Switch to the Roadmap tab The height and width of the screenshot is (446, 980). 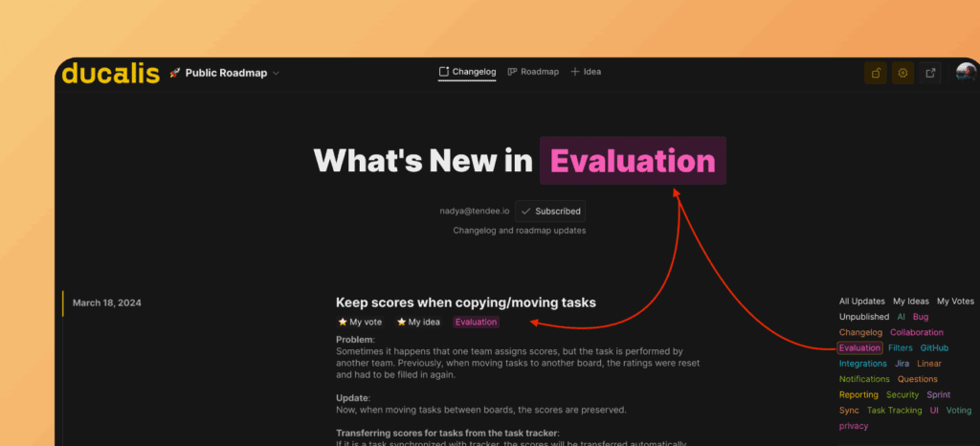click(533, 72)
